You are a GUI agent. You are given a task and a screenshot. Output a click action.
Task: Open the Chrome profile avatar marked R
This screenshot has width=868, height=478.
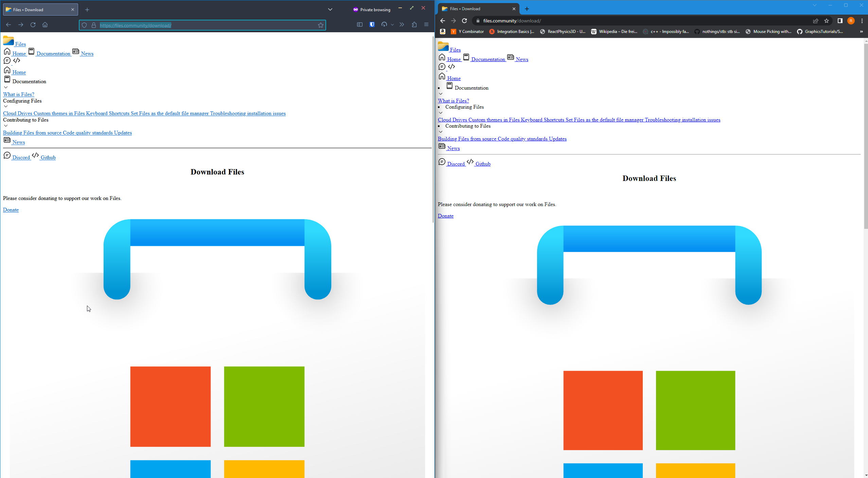tap(851, 21)
